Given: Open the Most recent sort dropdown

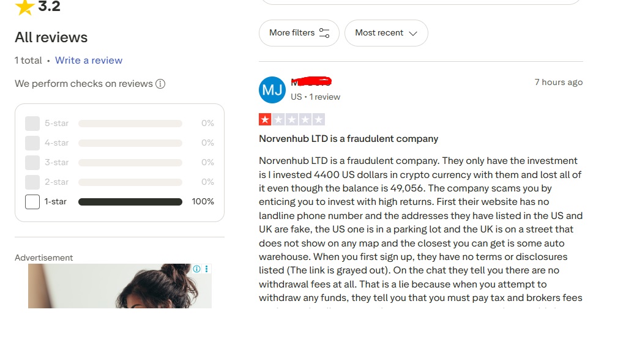Looking at the screenshot, I should (x=386, y=33).
